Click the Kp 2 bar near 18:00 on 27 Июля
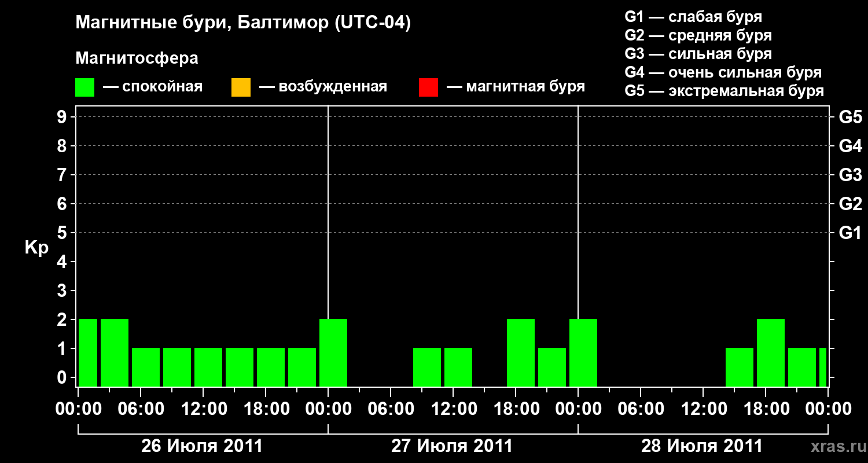Screen dimensions: 868x463 tap(521, 352)
